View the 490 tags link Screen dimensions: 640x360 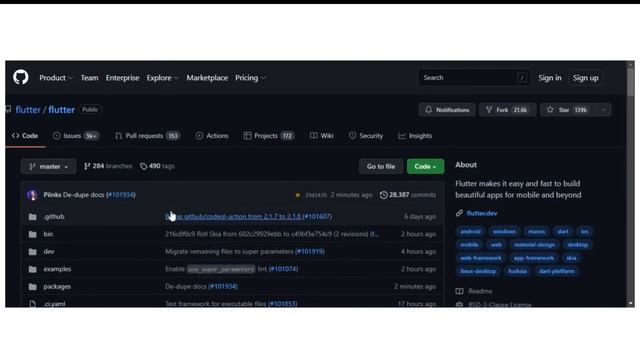[x=157, y=166]
